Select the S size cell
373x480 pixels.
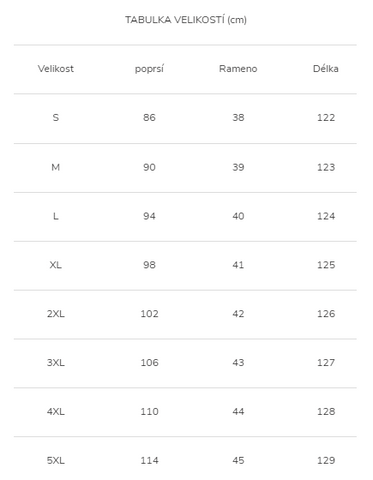56,117
